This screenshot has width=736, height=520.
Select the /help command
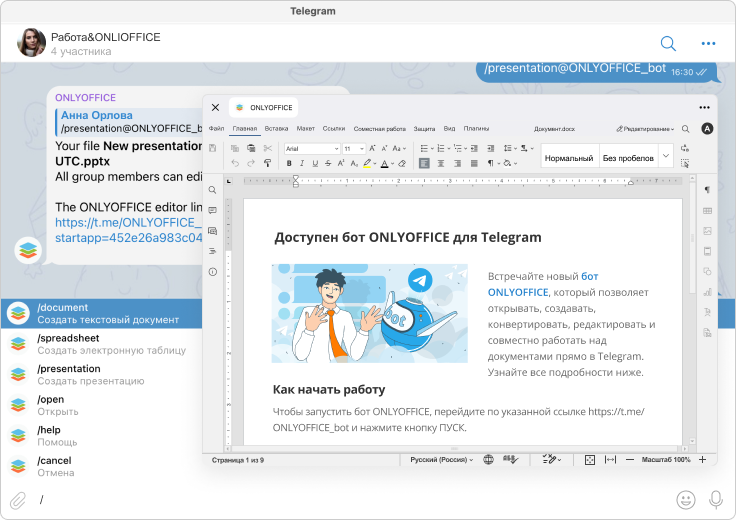point(101,436)
